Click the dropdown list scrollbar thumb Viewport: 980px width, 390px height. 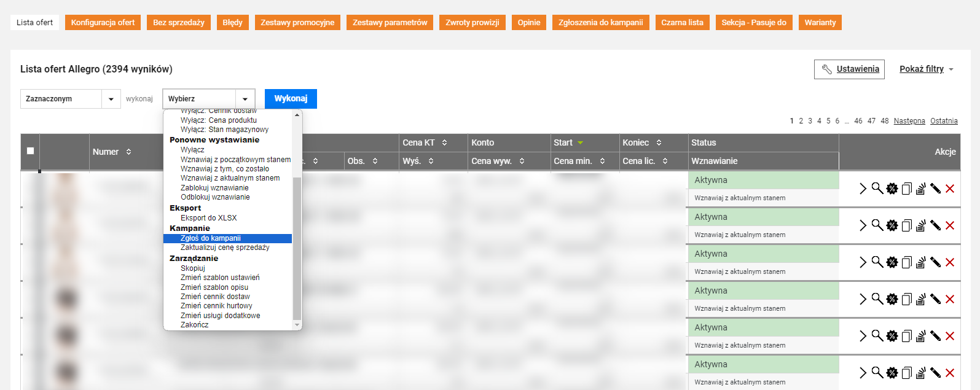click(297, 249)
